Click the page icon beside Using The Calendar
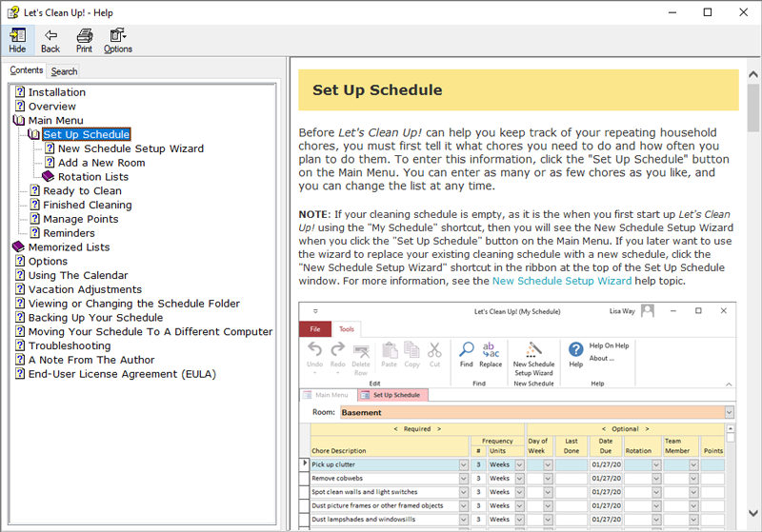 [20, 275]
